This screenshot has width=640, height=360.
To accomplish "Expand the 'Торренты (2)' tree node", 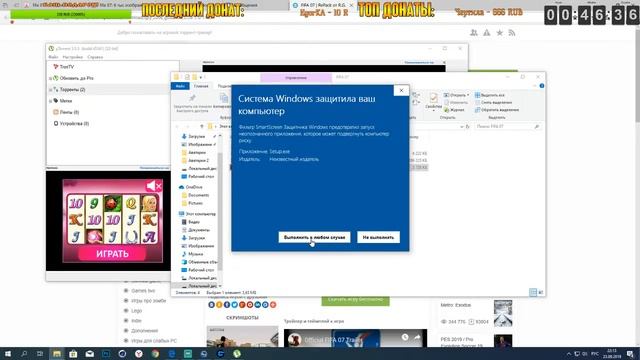I will 50,89.
